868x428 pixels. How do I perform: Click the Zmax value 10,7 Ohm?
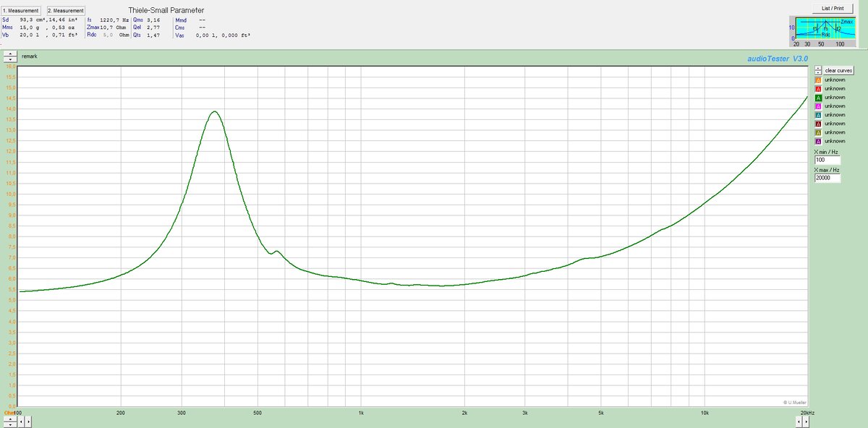coord(114,27)
